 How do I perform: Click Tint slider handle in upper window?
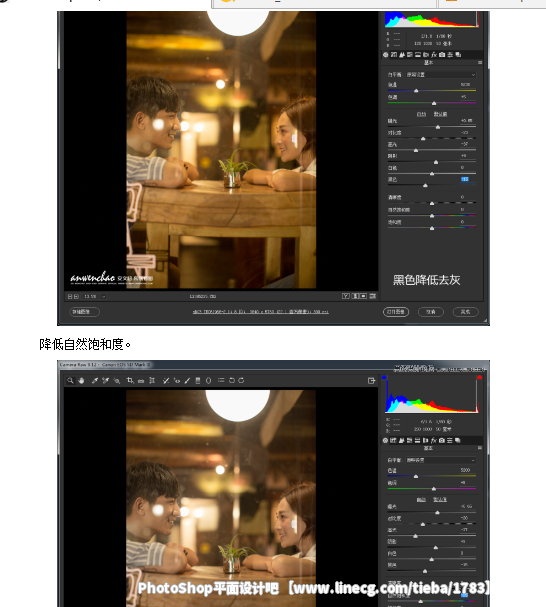pos(434,103)
